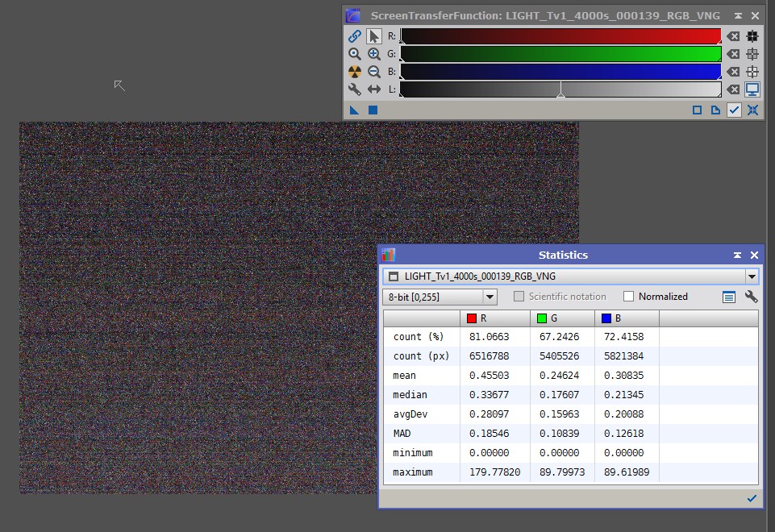The height and width of the screenshot is (532, 775).
Task: Click the G column header
Action: (562, 318)
